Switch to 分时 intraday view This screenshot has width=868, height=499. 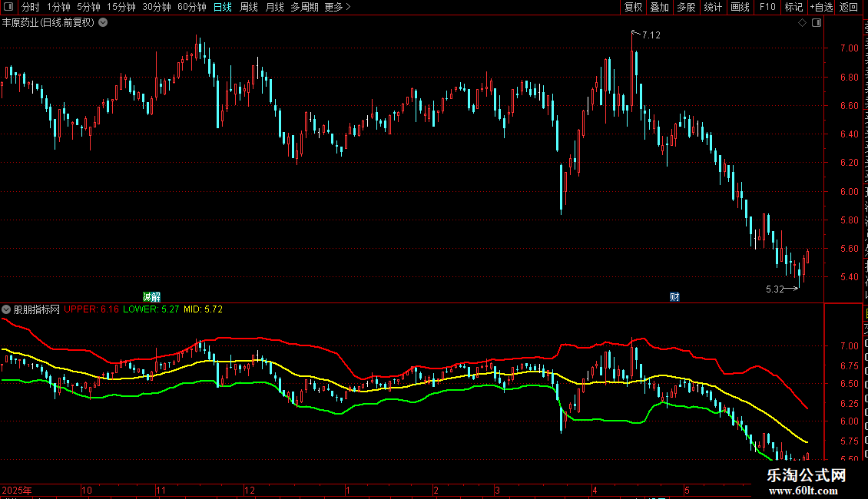[30, 7]
